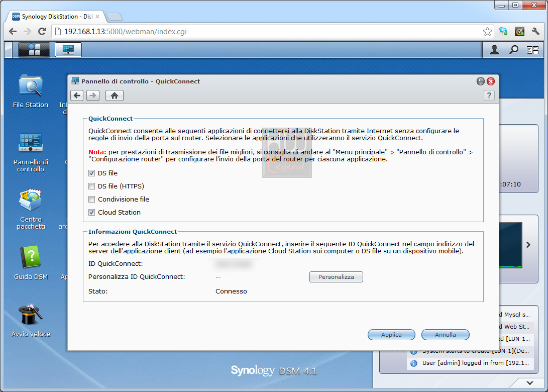Screen dimensions: 548x392
Task: Click Annulla to cancel changes
Action: [445, 335]
